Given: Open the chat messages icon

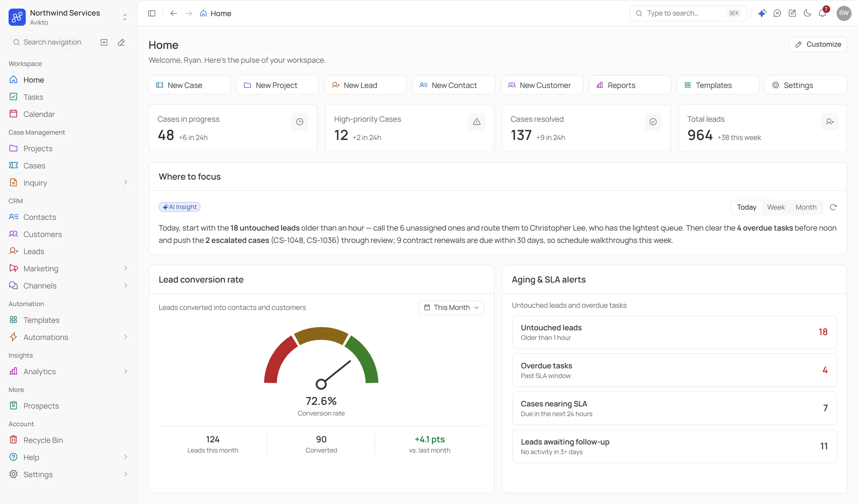Looking at the screenshot, I should tap(777, 13).
